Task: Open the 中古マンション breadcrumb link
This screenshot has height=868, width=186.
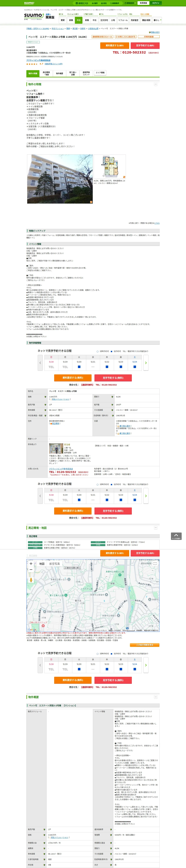Action: click(58, 29)
